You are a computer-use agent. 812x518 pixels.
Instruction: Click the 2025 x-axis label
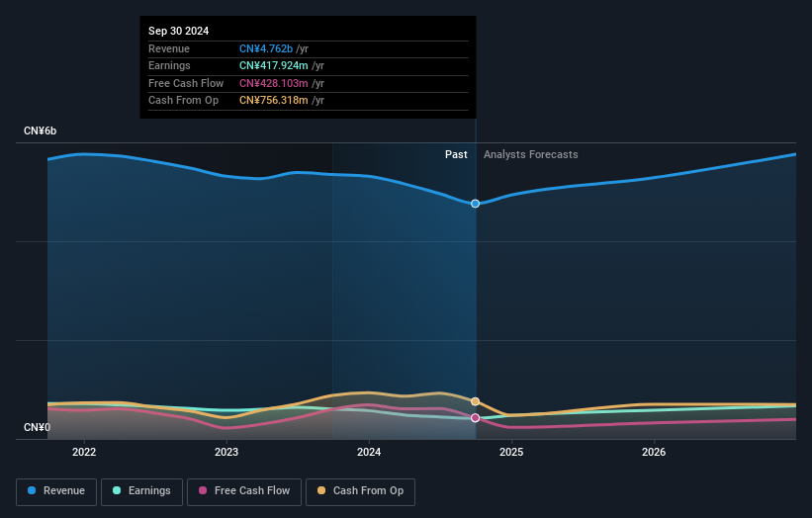(x=511, y=453)
